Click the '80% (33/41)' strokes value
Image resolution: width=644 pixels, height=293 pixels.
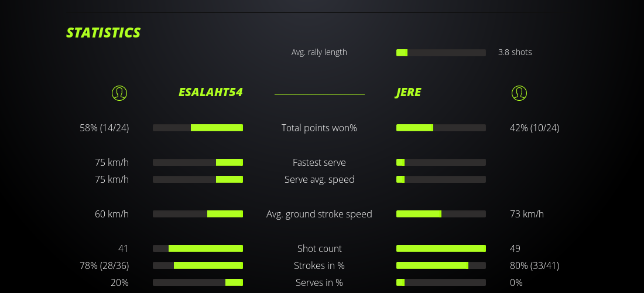tap(535, 265)
